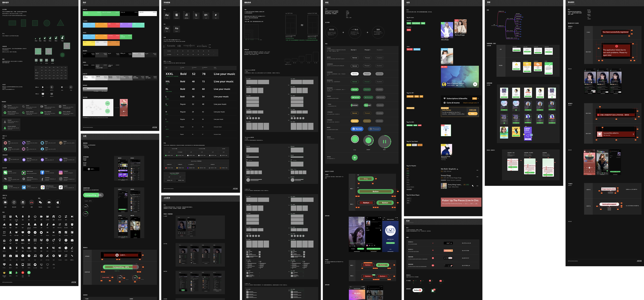Click the blue Facebook Normal button
The height and width of the screenshot is (300, 644).
coord(357,129)
